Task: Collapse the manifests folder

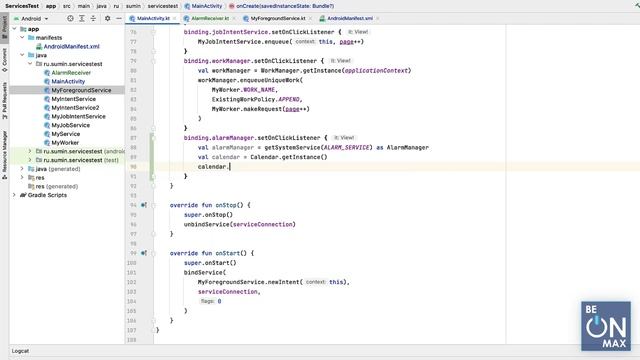Action: pos(22,38)
